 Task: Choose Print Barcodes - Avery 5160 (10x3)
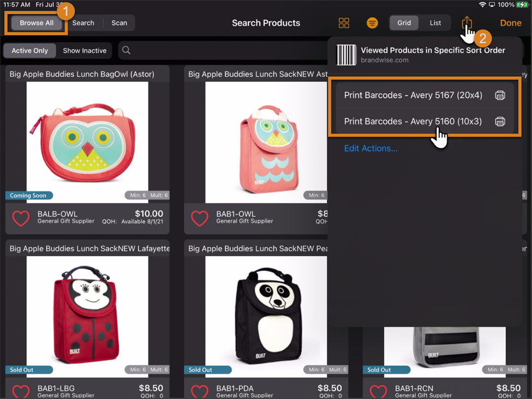coord(425,122)
